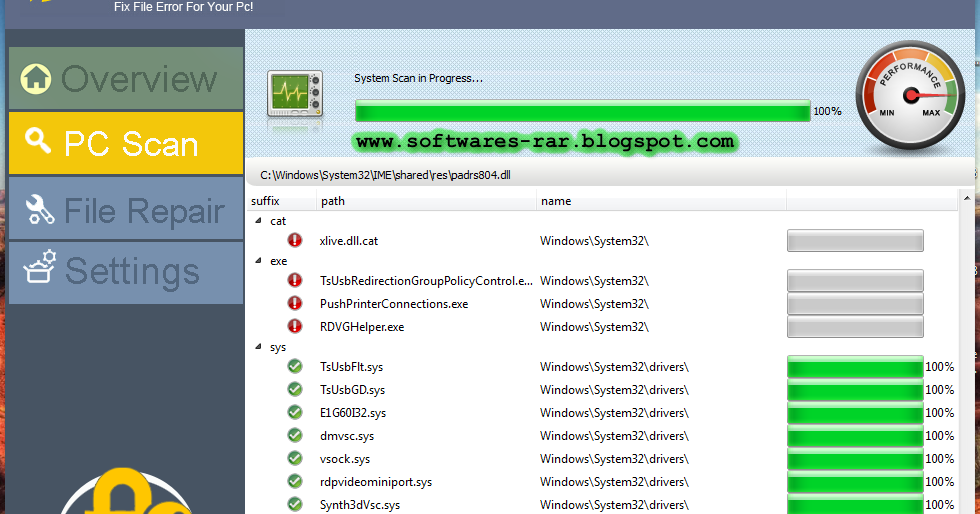
Task: Go to the File Repair tab
Action: point(126,209)
